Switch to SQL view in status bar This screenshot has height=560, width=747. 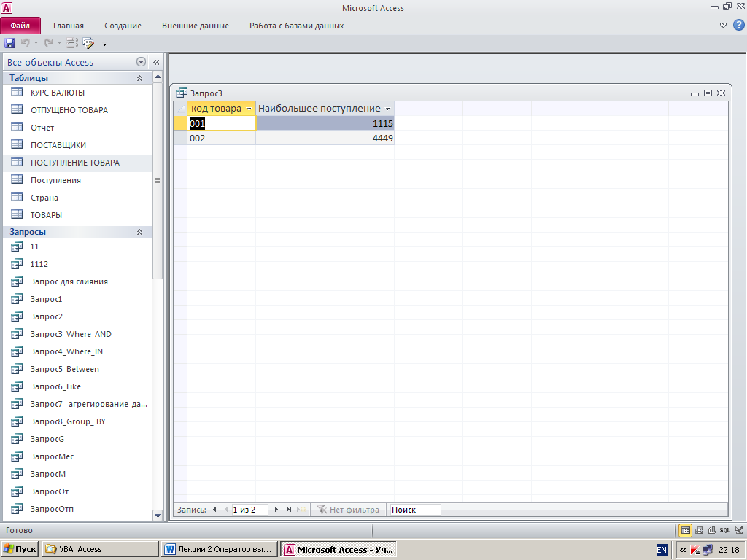pos(724,530)
